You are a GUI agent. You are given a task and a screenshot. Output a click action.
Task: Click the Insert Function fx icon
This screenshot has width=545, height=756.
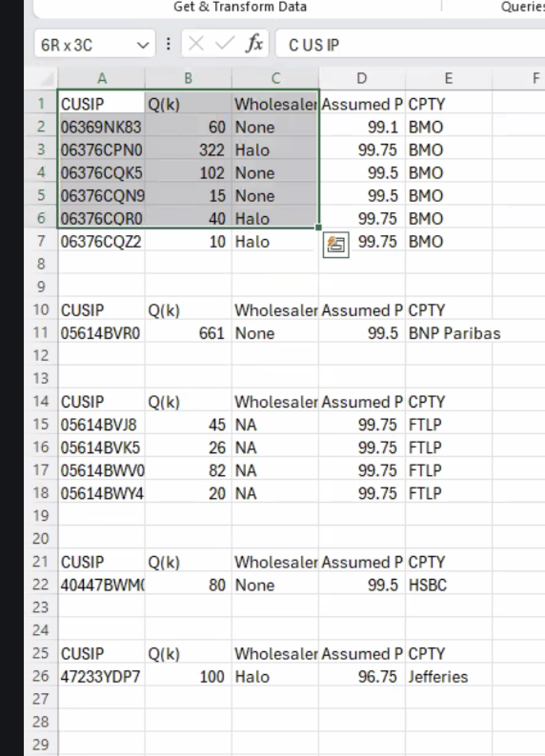click(x=254, y=44)
